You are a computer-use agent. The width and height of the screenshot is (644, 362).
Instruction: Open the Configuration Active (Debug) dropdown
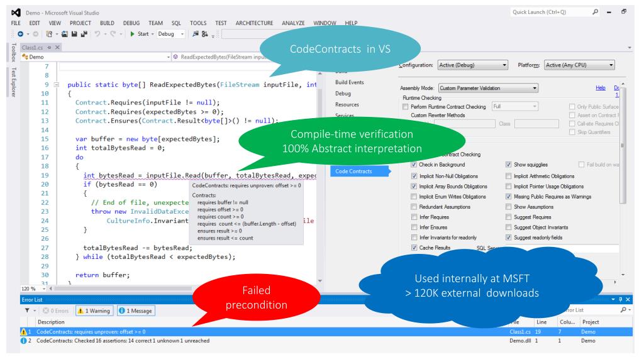coord(472,65)
